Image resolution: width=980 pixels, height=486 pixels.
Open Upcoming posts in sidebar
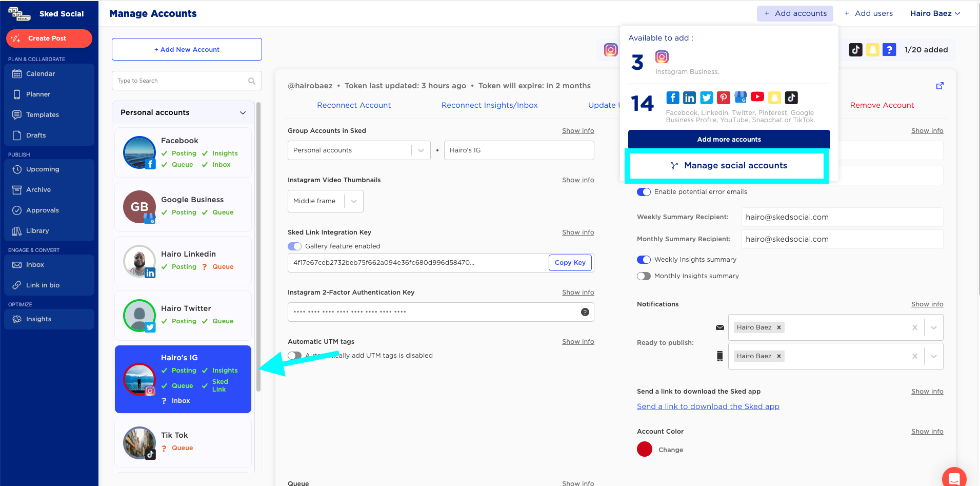(x=49, y=169)
